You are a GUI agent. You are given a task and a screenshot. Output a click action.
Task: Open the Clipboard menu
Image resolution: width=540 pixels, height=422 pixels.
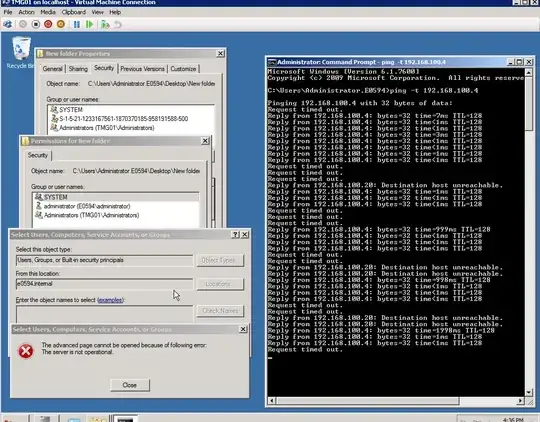point(74,12)
